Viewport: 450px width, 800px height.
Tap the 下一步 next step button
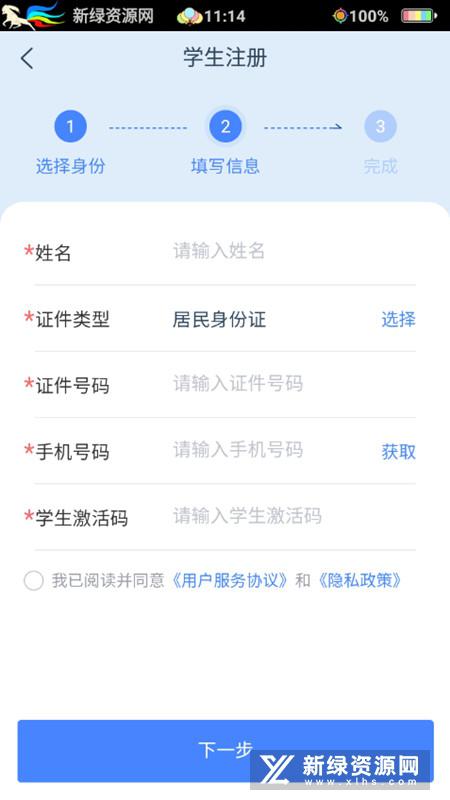click(226, 751)
